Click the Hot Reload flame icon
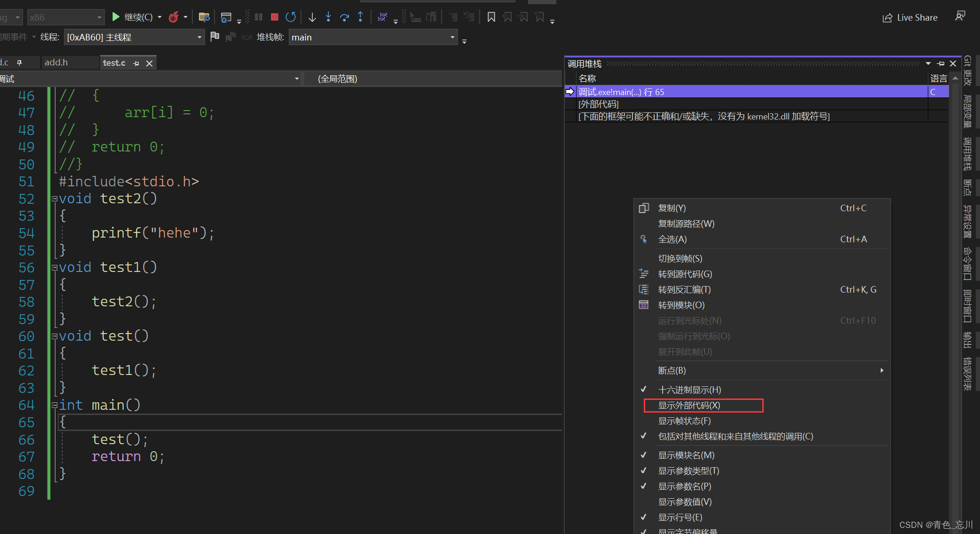Image resolution: width=980 pixels, height=534 pixels. coord(174,17)
